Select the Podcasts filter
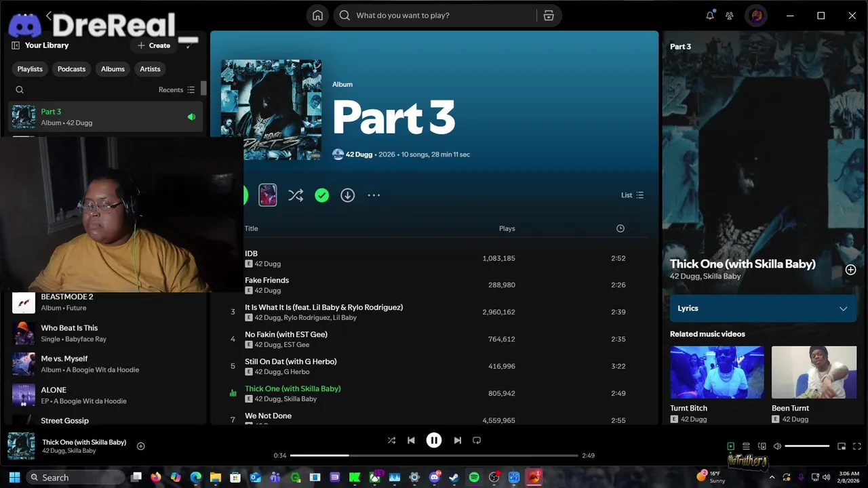The image size is (868, 488). pos(71,69)
